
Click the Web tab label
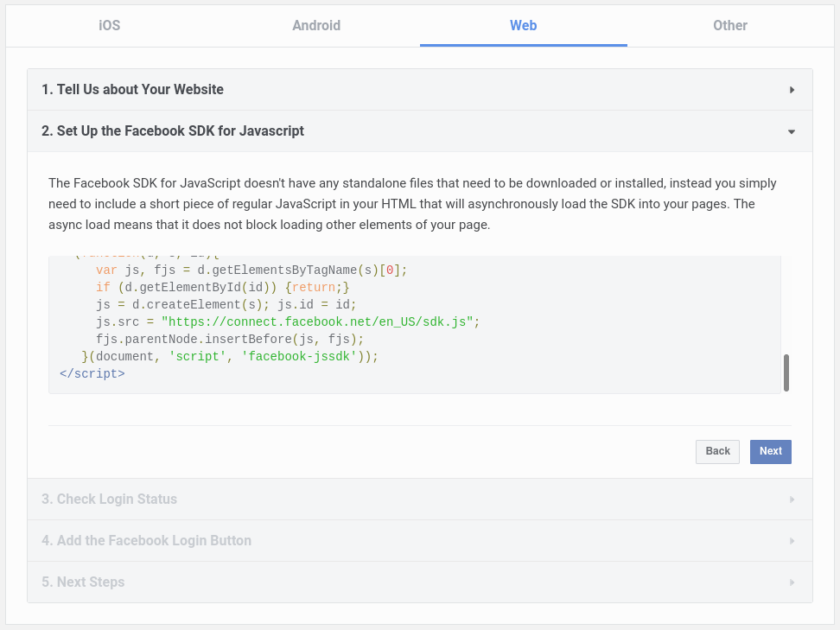pyautogui.click(x=523, y=26)
